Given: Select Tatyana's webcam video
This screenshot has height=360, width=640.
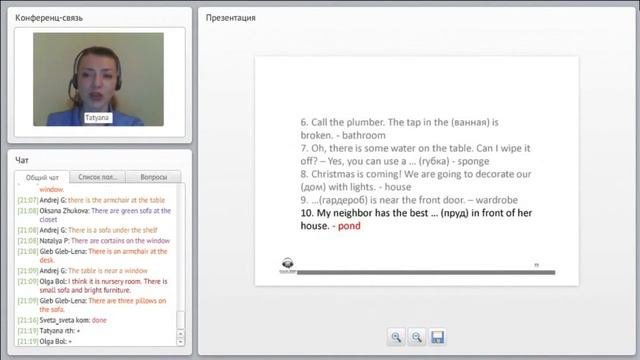Looking at the screenshot, I should 98,79.
